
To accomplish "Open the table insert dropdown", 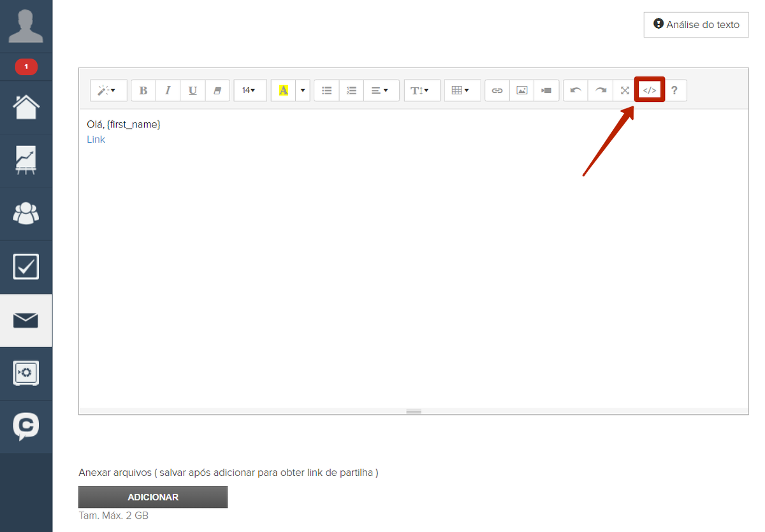I will coord(461,90).
